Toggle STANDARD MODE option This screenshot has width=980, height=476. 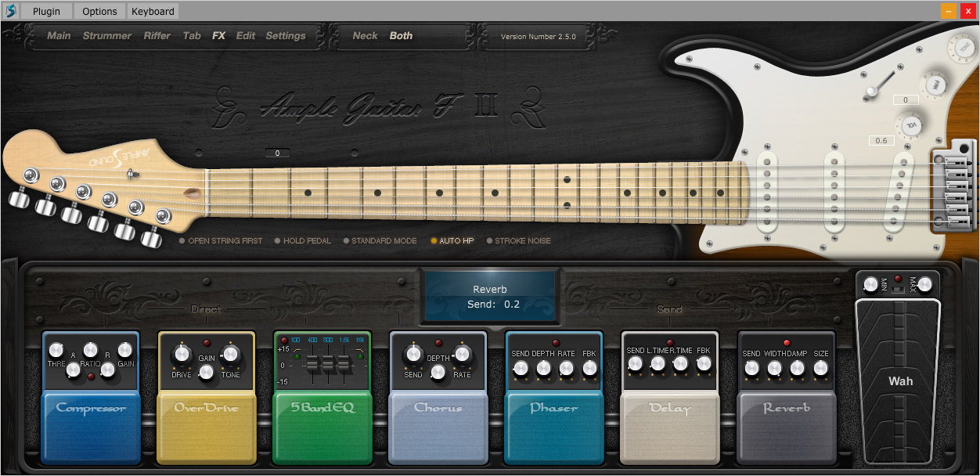coord(380,241)
